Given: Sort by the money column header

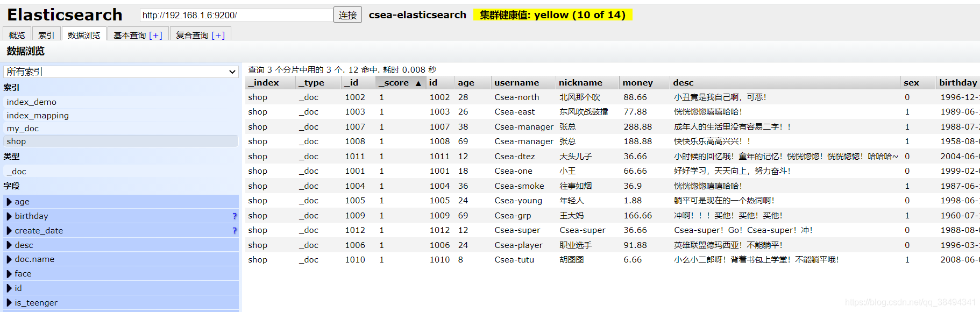Looking at the screenshot, I should coord(644,83).
